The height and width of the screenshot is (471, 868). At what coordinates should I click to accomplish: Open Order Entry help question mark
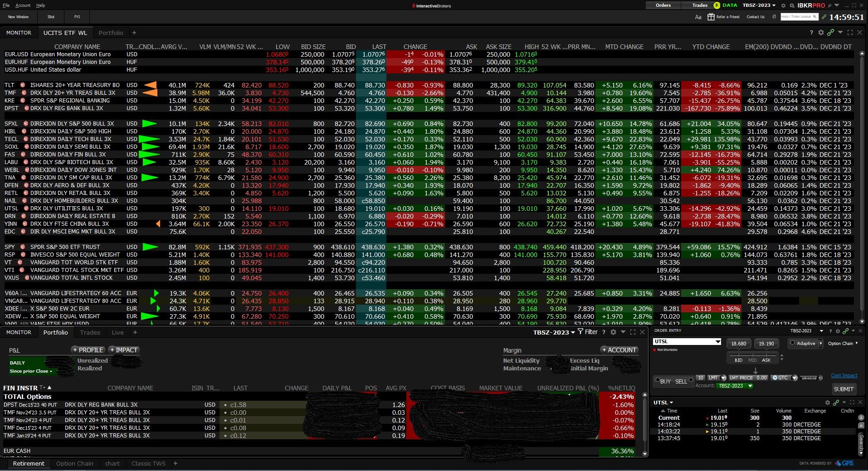click(x=831, y=331)
